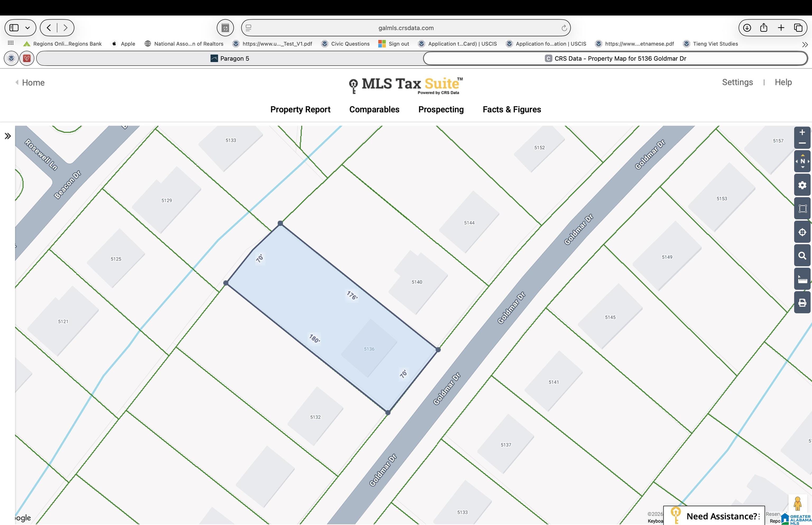Toggle the Safari sidebar

coord(14,28)
